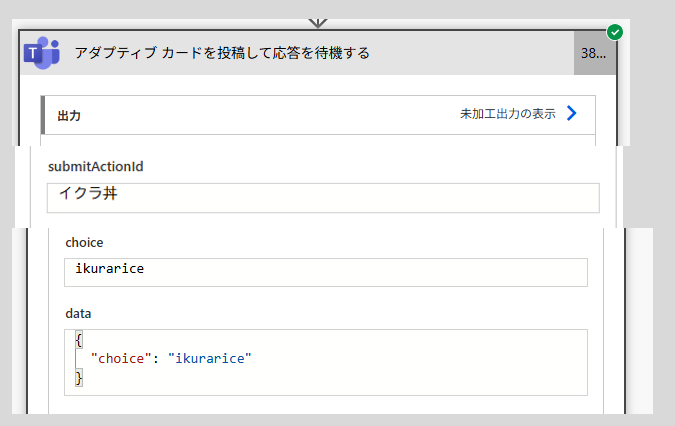Click the opening curly brace in JSON

(79, 340)
